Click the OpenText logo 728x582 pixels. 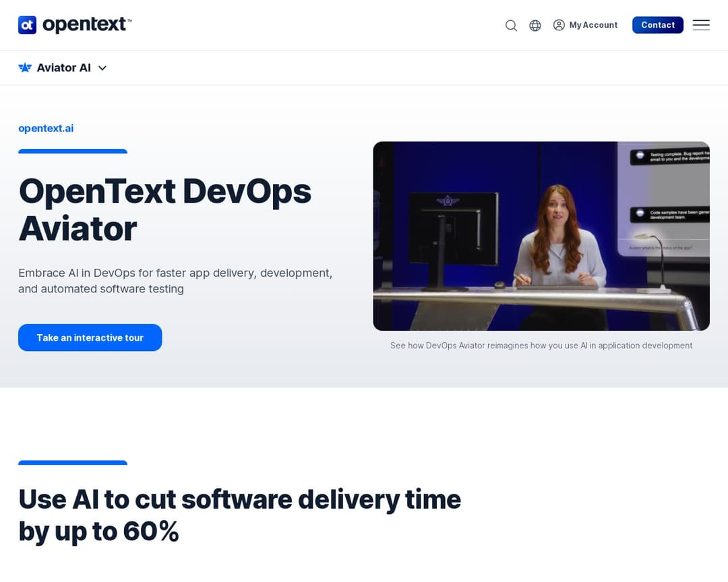point(74,24)
